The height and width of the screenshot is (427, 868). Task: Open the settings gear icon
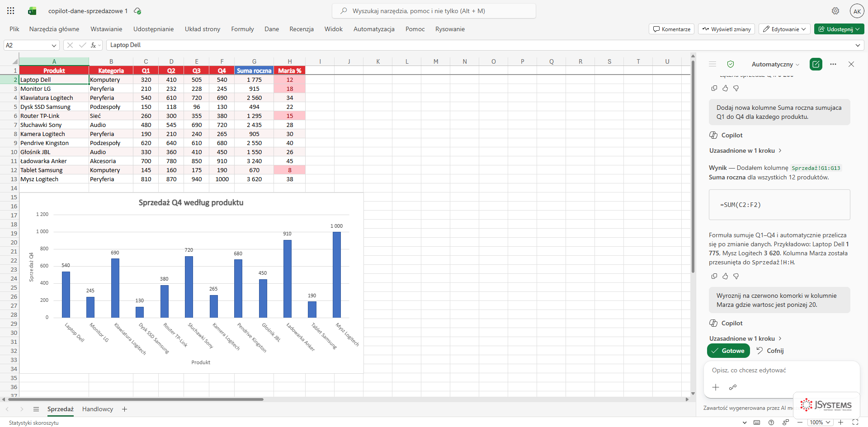point(835,11)
